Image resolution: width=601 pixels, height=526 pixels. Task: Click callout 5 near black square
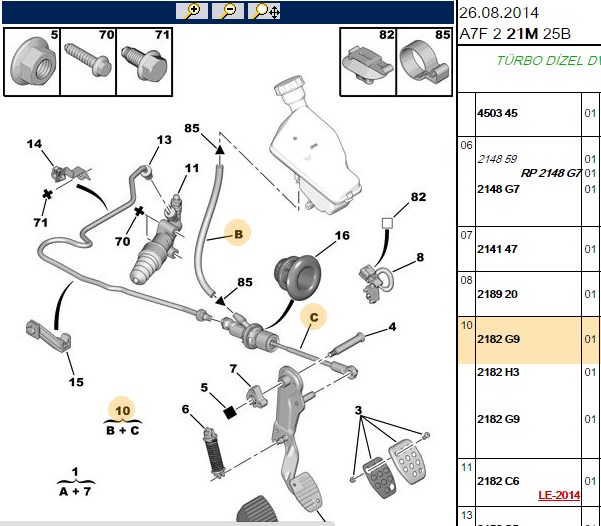pyautogui.click(x=204, y=388)
